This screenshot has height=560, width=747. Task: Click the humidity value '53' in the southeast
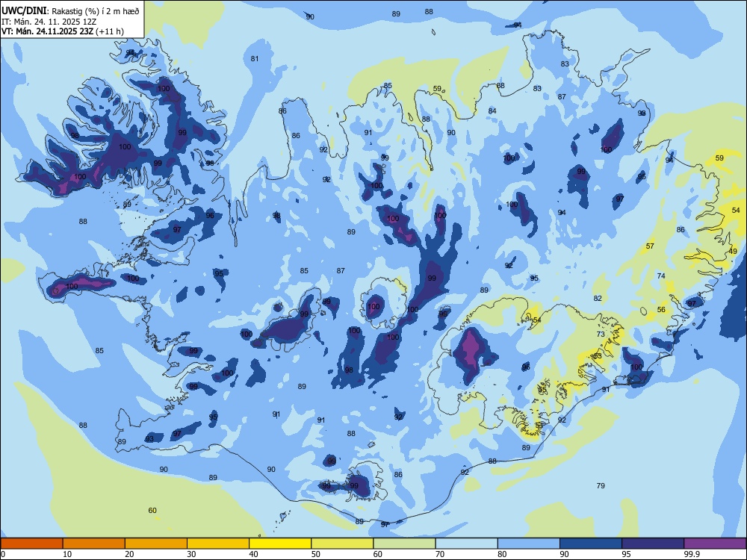coord(598,355)
